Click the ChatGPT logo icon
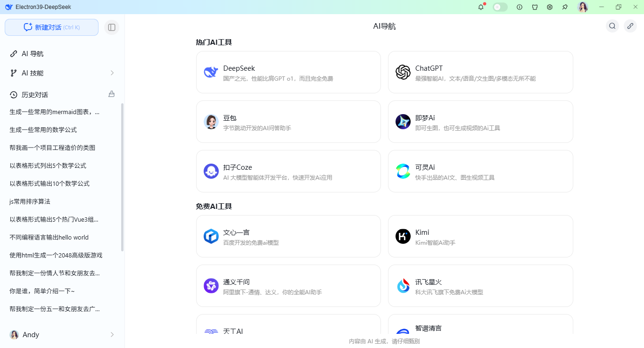Screen dimensions: 644x348 [x=403, y=72]
